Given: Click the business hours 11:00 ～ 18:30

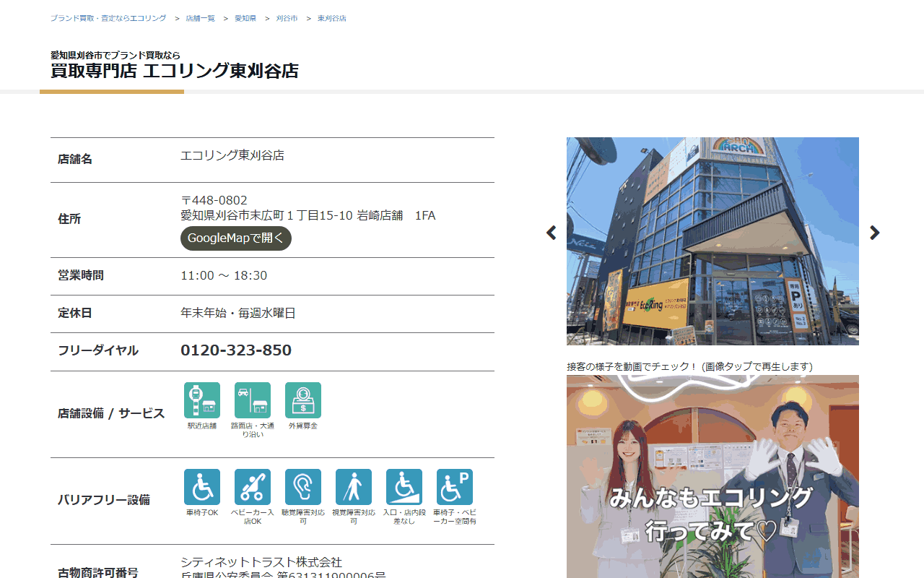Looking at the screenshot, I should tap(224, 275).
